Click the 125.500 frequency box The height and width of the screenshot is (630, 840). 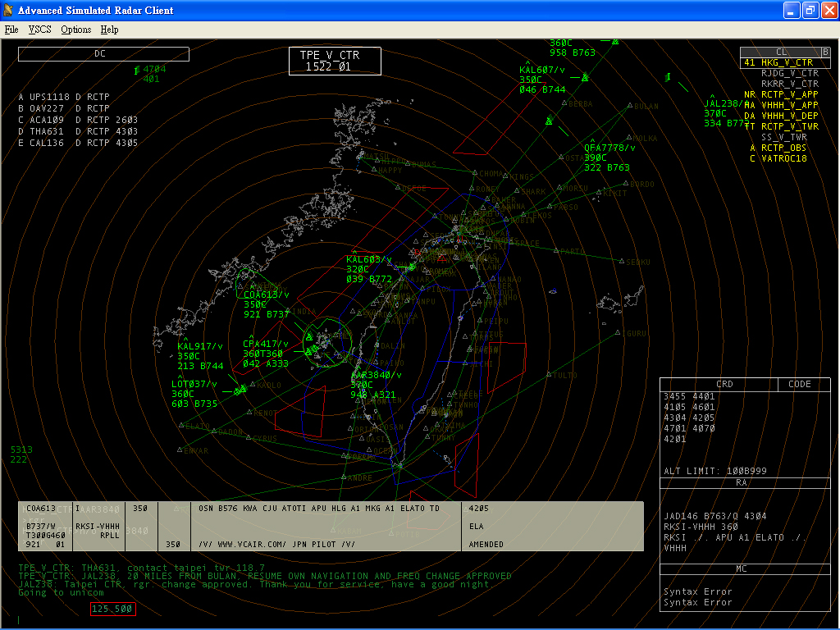tap(112, 609)
